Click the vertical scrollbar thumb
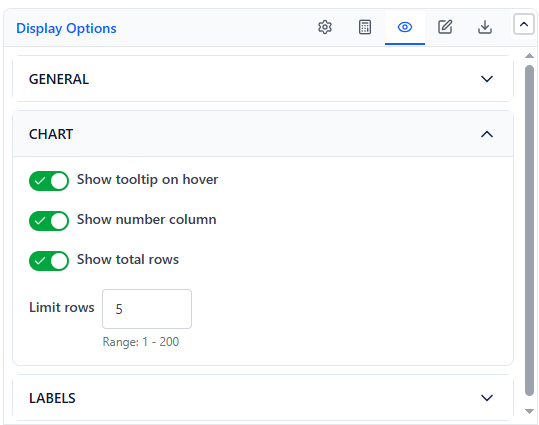Image resolution: width=539 pixels, height=425 pixels. tap(529, 230)
